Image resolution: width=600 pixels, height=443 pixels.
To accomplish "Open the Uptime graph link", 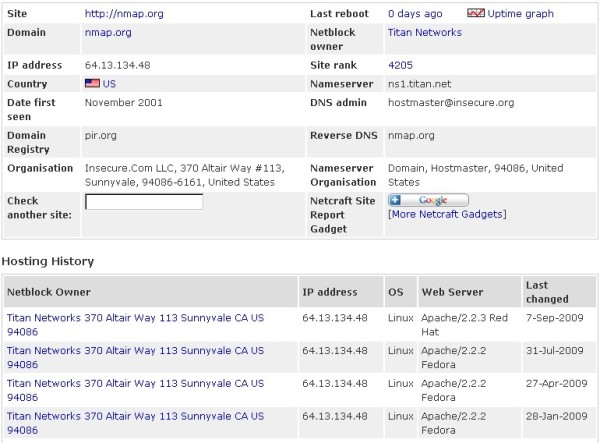I will tap(520, 14).
